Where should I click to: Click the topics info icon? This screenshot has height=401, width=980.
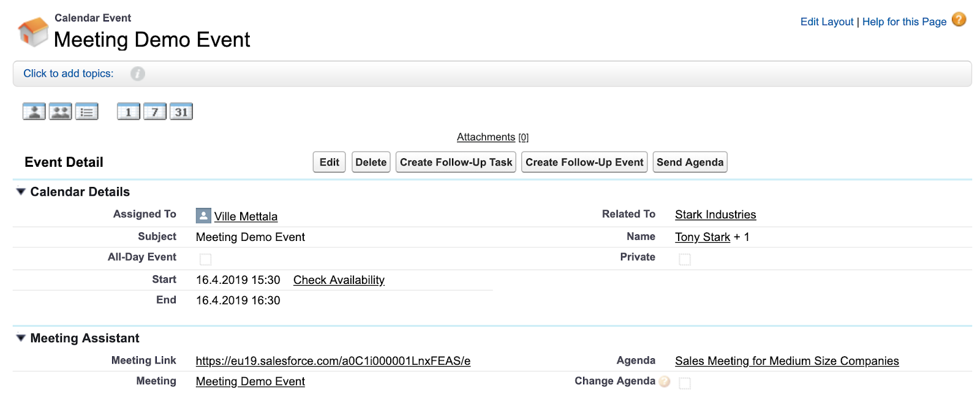[x=138, y=74]
